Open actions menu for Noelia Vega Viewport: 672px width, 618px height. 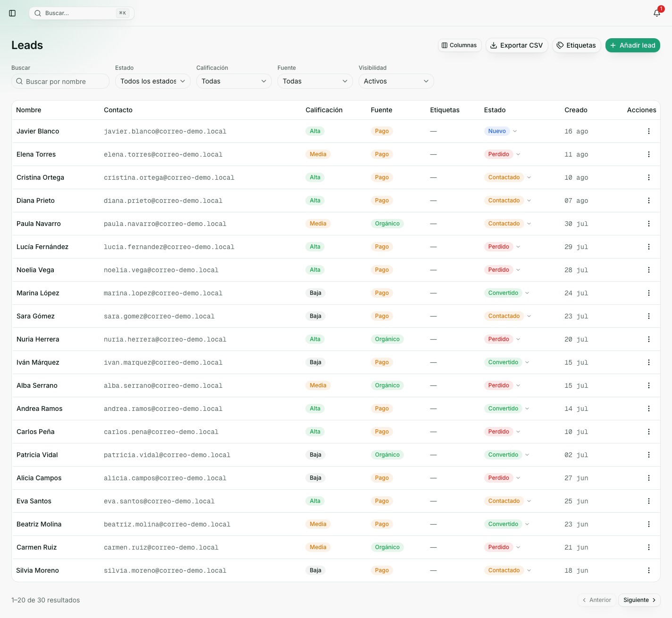649,270
